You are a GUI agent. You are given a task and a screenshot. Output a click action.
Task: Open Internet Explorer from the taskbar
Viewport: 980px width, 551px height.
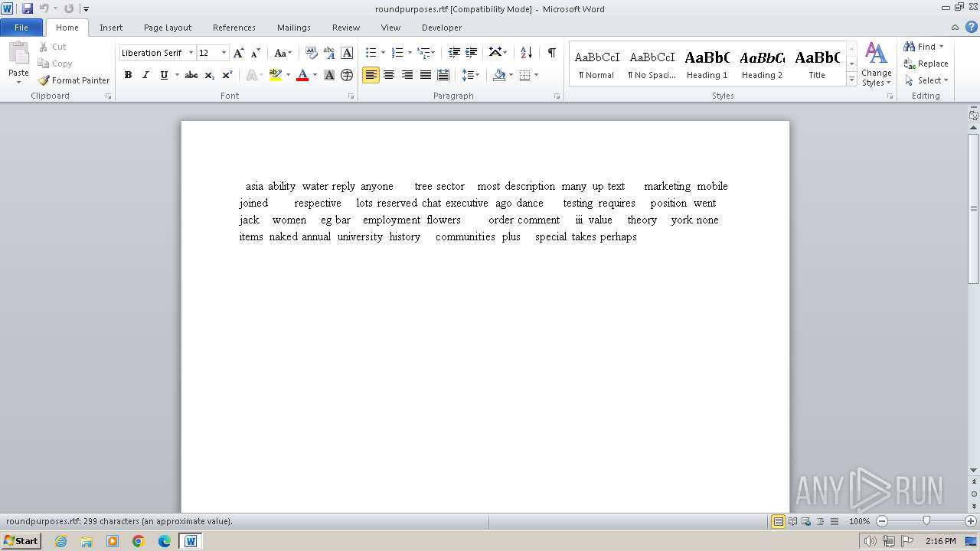tap(60, 541)
